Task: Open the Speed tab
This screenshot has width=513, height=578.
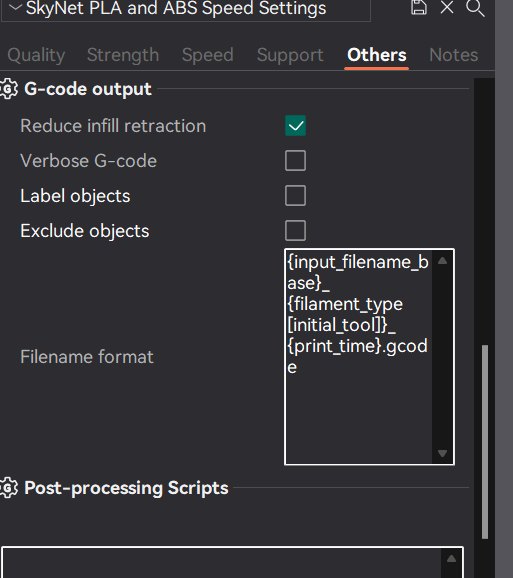Action: pyautogui.click(x=207, y=55)
